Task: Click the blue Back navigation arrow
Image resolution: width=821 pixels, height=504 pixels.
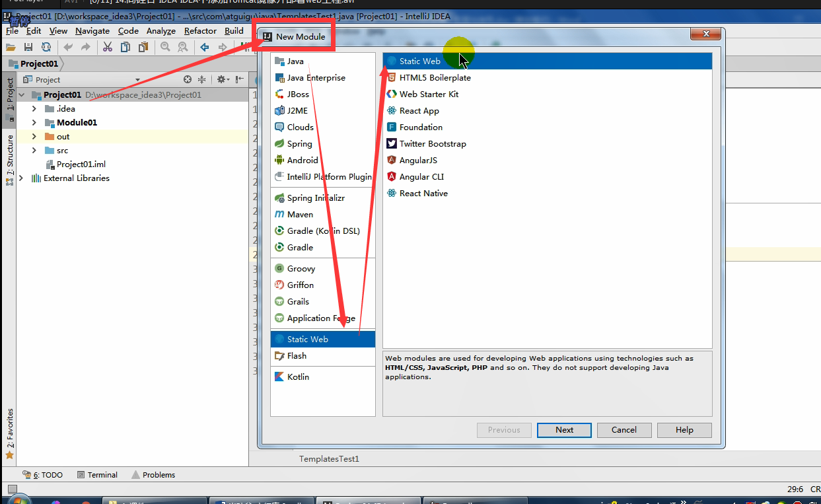Action: (205, 47)
